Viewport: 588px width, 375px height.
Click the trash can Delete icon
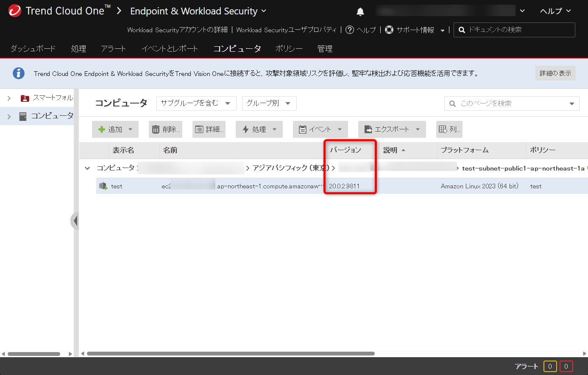pyautogui.click(x=156, y=129)
